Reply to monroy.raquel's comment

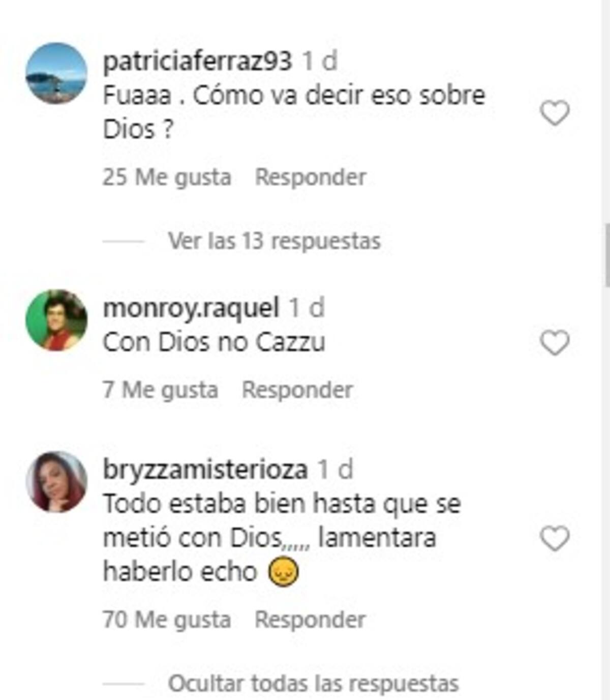(297, 390)
